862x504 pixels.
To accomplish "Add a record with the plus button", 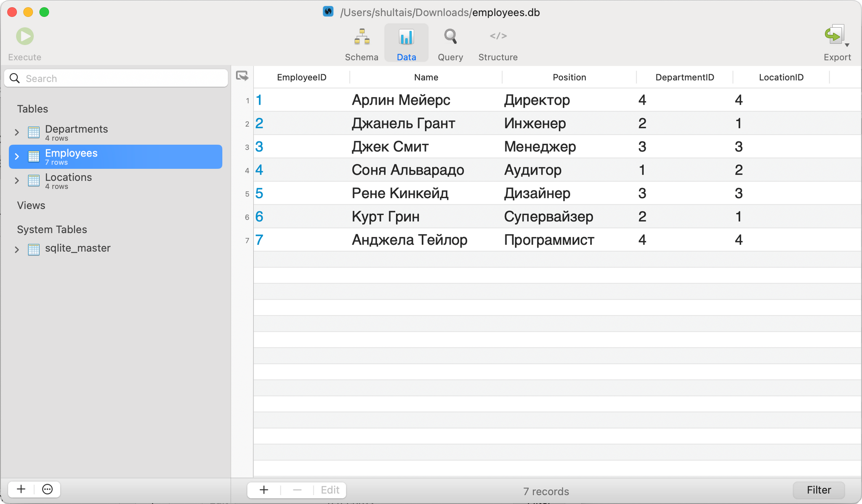I will click(x=264, y=490).
